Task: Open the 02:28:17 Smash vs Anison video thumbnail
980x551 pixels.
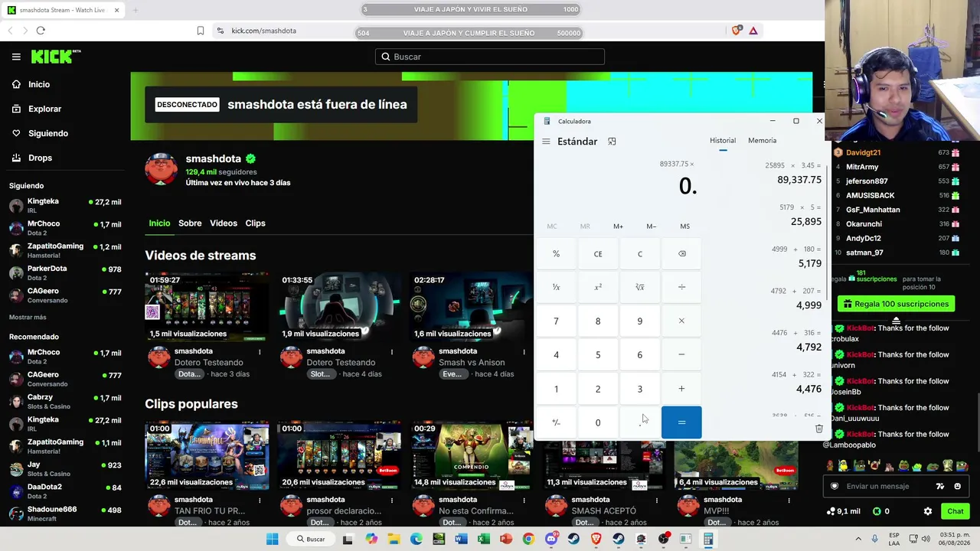Action: point(471,306)
